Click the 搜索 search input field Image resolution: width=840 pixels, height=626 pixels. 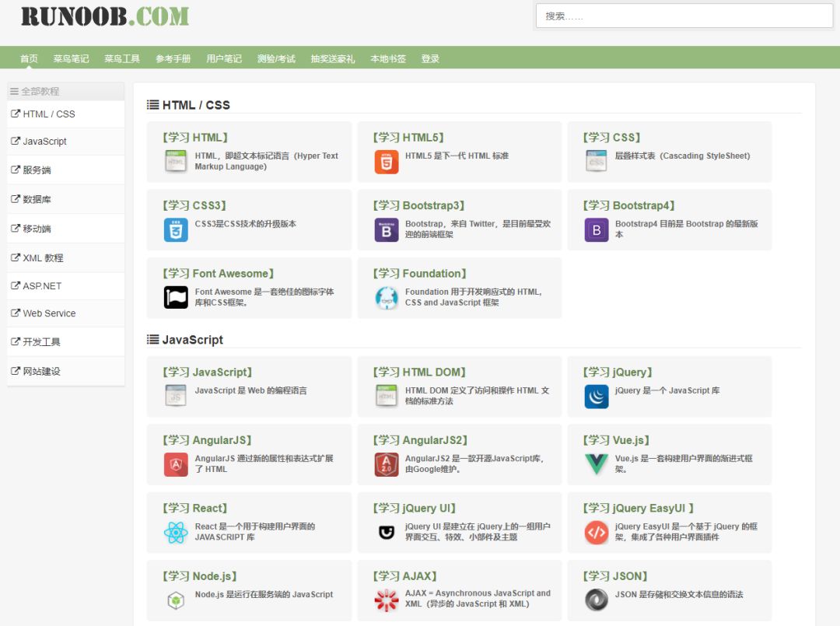tap(684, 16)
